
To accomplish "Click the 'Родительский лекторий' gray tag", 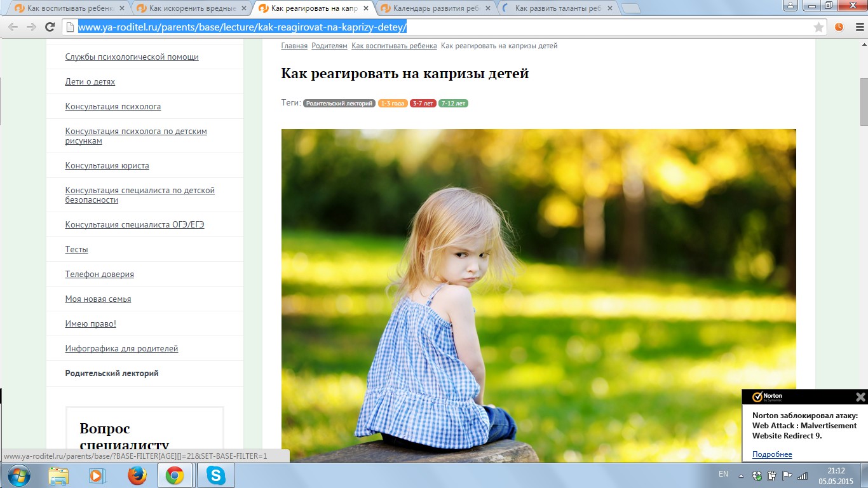I will click(339, 103).
